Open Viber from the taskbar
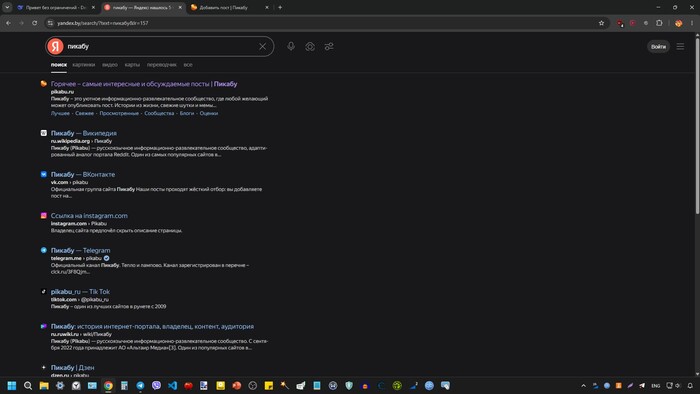 click(156, 386)
